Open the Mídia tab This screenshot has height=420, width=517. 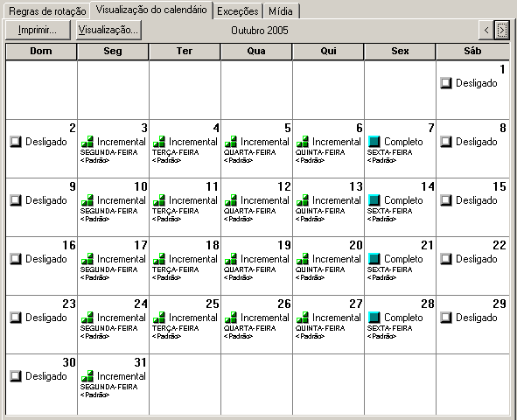[281, 11]
